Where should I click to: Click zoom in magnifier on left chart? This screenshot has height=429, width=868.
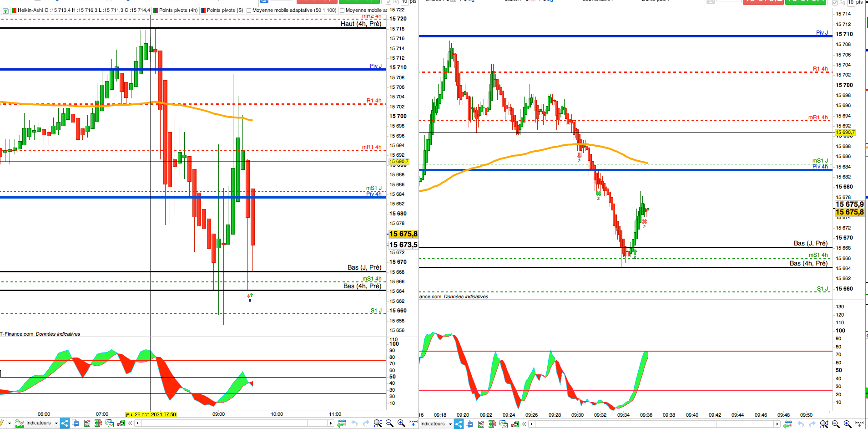(x=401, y=423)
